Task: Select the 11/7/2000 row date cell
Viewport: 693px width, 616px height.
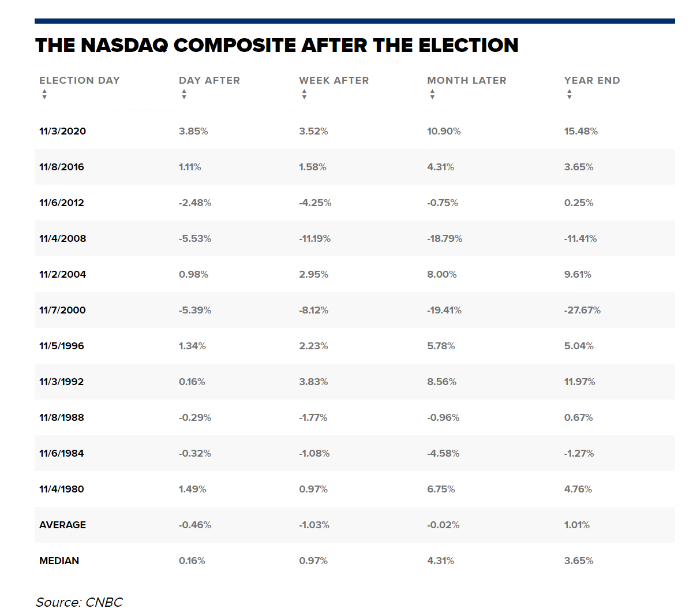Action: click(62, 310)
